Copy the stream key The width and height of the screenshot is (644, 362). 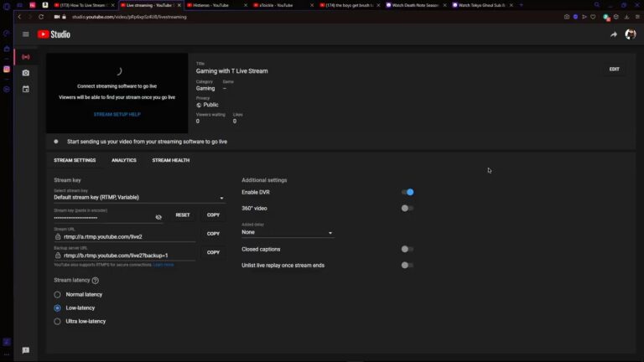(x=213, y=215)
